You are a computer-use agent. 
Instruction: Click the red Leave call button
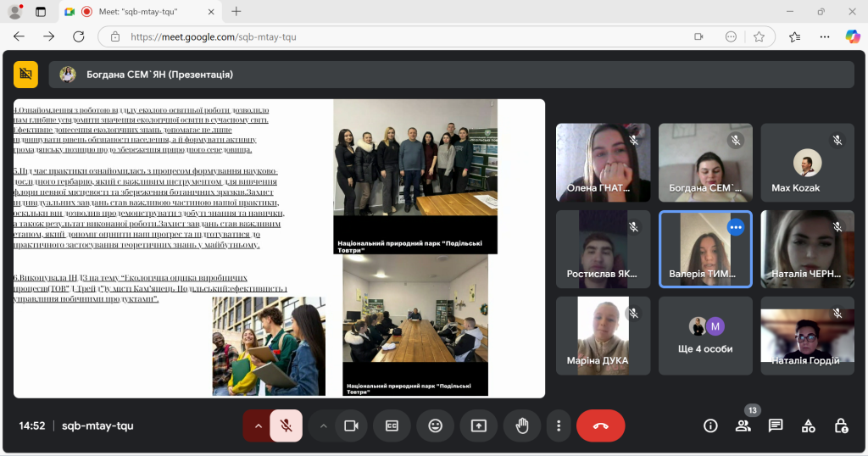(x=600, y=425)
